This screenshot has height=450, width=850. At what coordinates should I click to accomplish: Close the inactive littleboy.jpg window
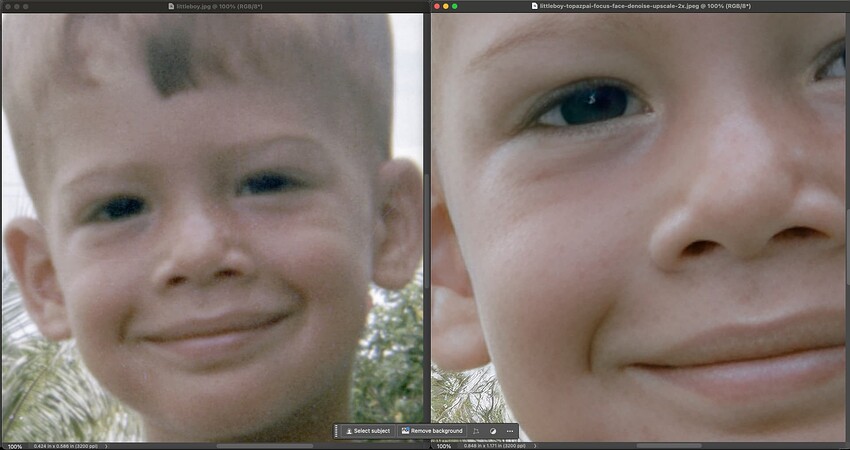[x=8, y=7]
